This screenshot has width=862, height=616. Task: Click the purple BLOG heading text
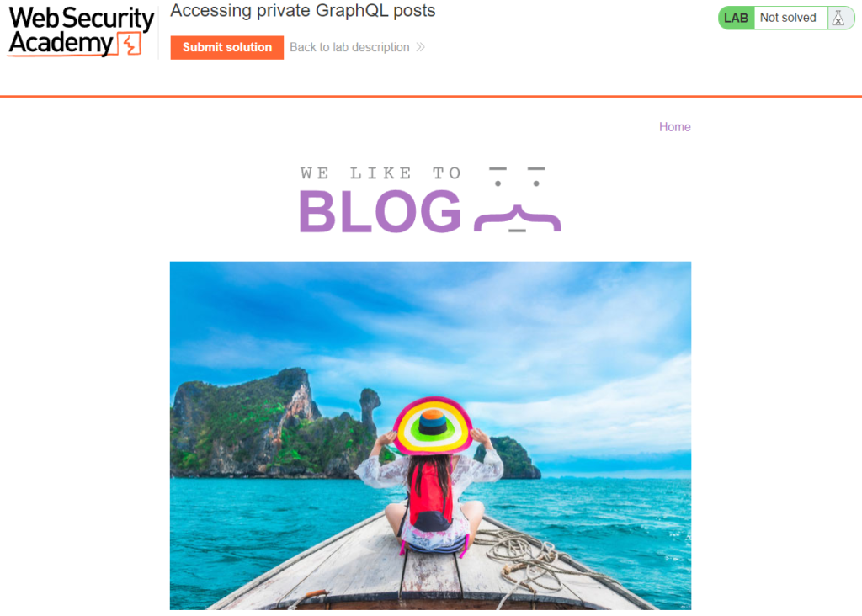380,211
